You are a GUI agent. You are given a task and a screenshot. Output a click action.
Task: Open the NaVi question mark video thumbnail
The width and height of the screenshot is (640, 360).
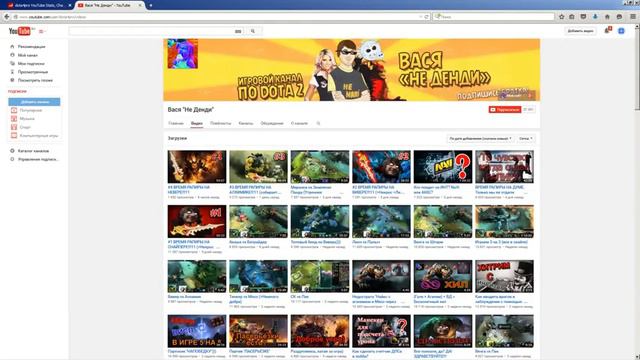pos(443,167)
